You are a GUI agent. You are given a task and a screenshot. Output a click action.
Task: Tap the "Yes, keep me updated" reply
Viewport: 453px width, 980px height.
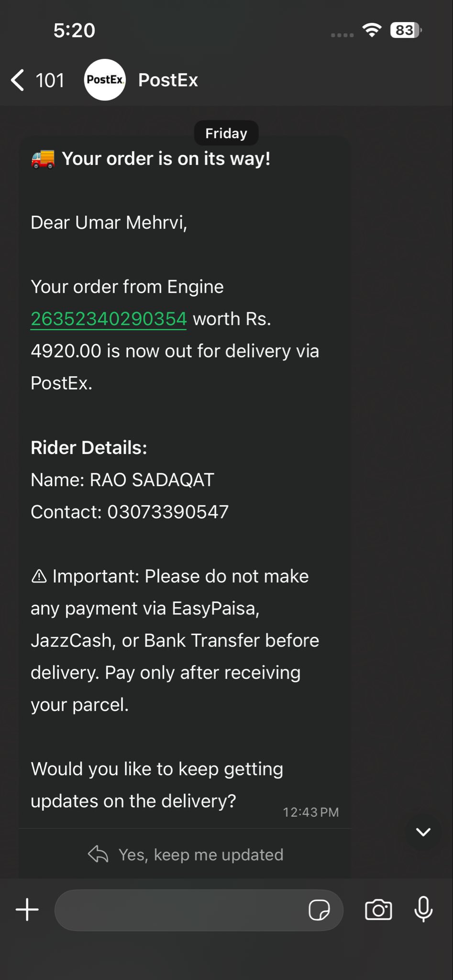[x=201, y=855]
